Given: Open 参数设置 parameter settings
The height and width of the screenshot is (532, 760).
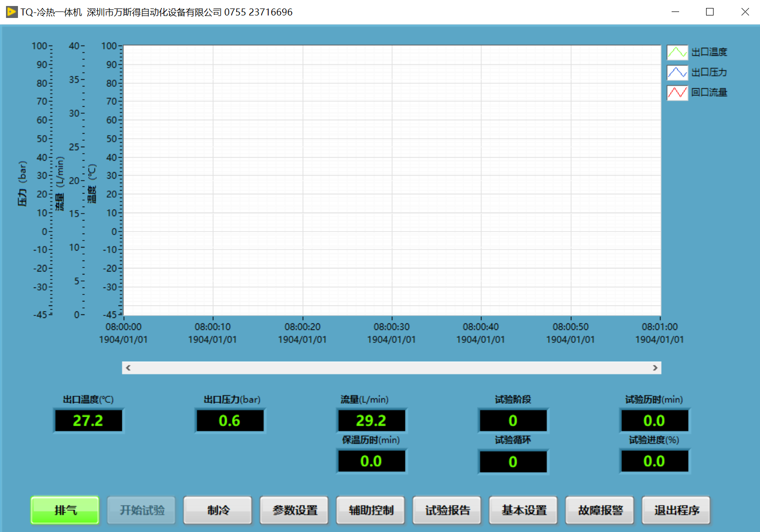Looking at the screenshot, I should [294, 510].
